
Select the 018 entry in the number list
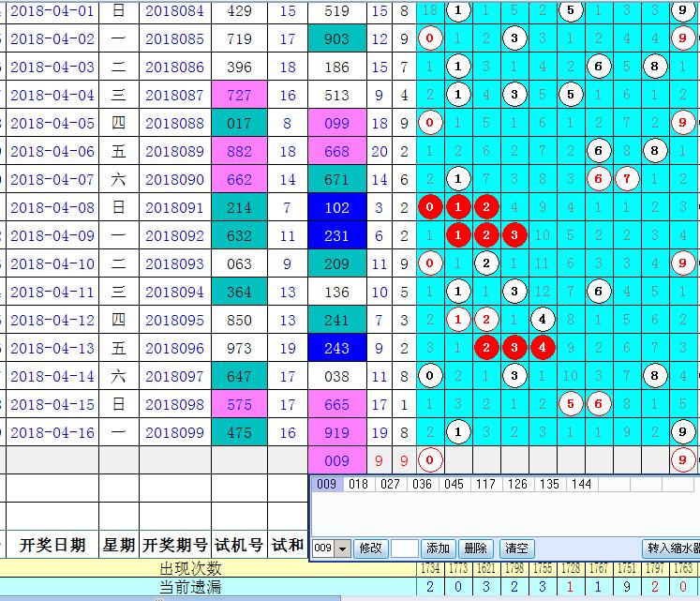pos(358,485)
